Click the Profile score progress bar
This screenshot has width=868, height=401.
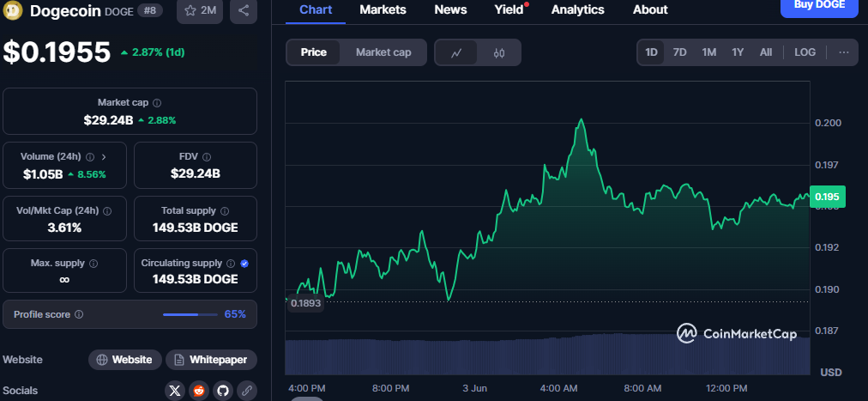pos(190,314)
